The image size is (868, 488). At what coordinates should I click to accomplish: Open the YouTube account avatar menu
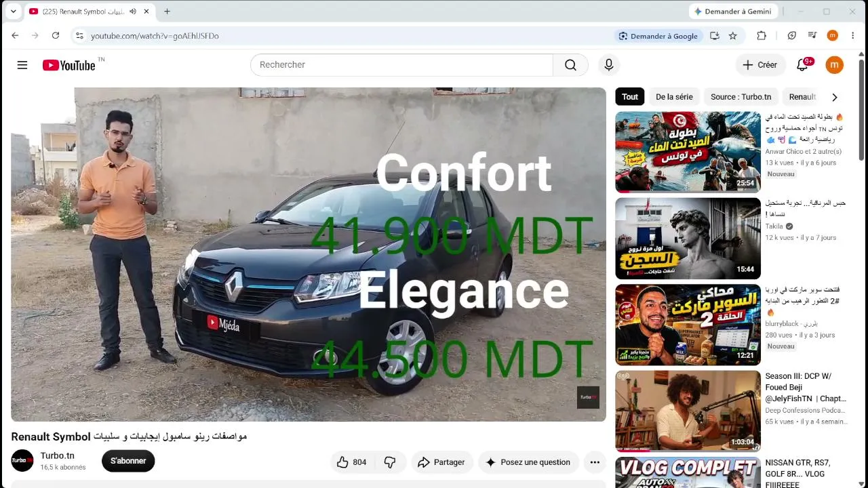tap(834, 65)
